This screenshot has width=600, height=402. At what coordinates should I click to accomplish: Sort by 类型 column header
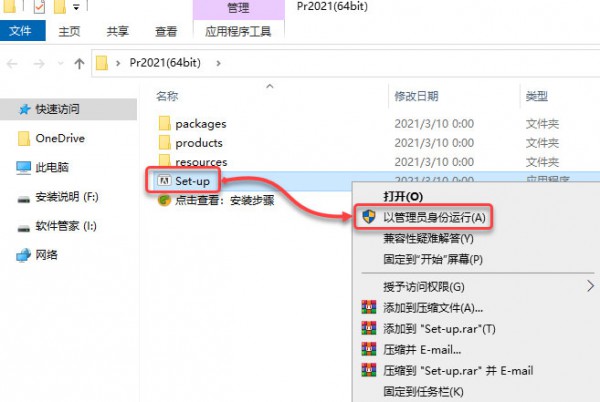(536, 96)
